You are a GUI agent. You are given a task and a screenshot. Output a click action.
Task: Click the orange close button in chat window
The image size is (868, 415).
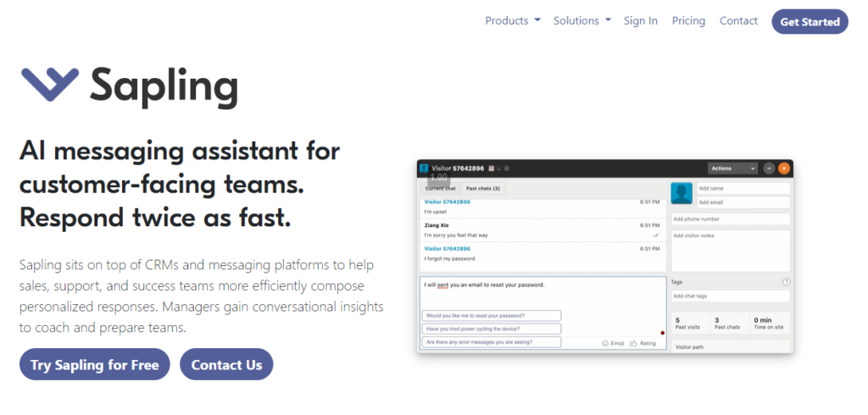pyautogui.click(x=784, y=169)
